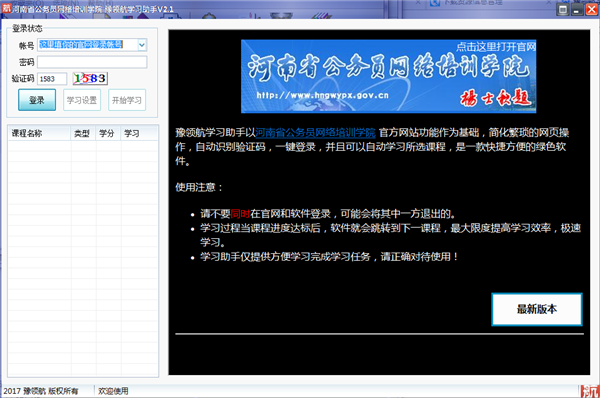Viewport: 600px width, 398px height.
Task: Click the red 同时 text
Action: [240, 214]
